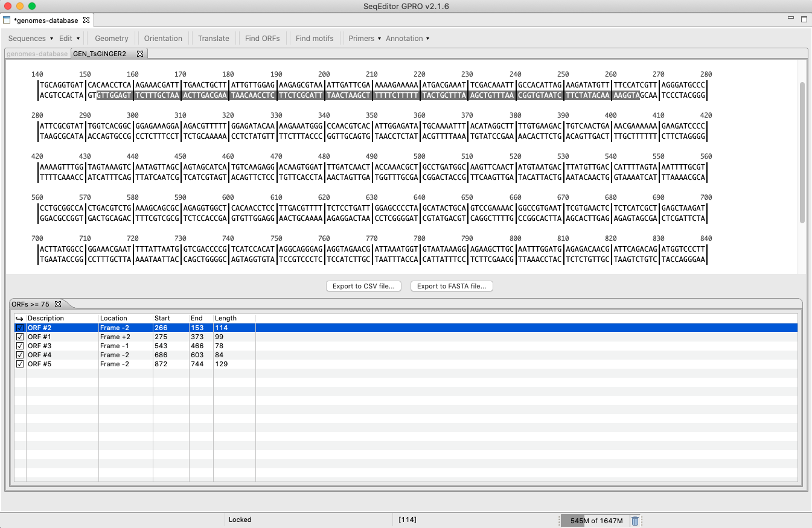The image size is (812, 528).
Task: Open the Sequences dropdown menu
Action: pyautogui.click(x=31, y=39)
